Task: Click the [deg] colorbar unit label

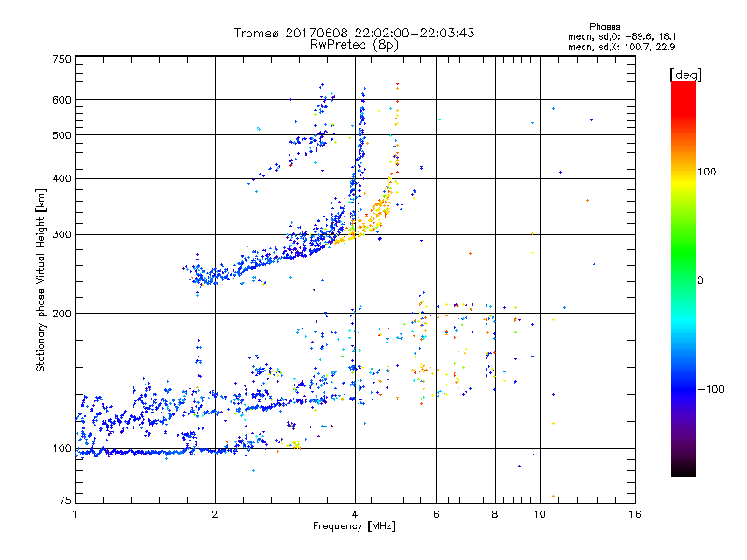Action: 685,74
